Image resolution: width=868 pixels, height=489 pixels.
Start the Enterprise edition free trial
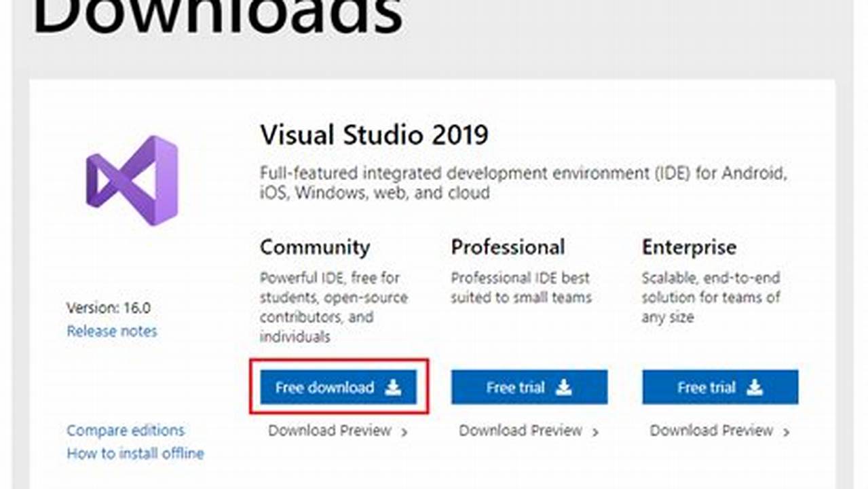[x=719, y=387]
